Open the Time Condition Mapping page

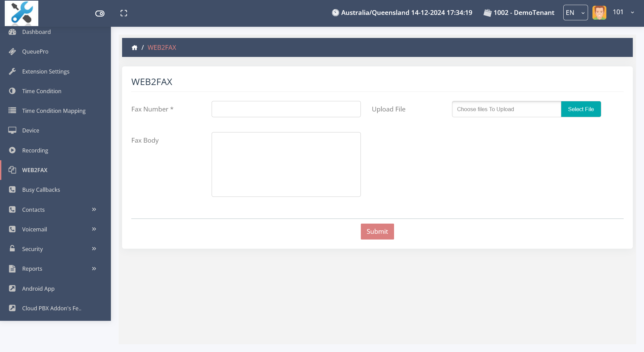[54, 111]
